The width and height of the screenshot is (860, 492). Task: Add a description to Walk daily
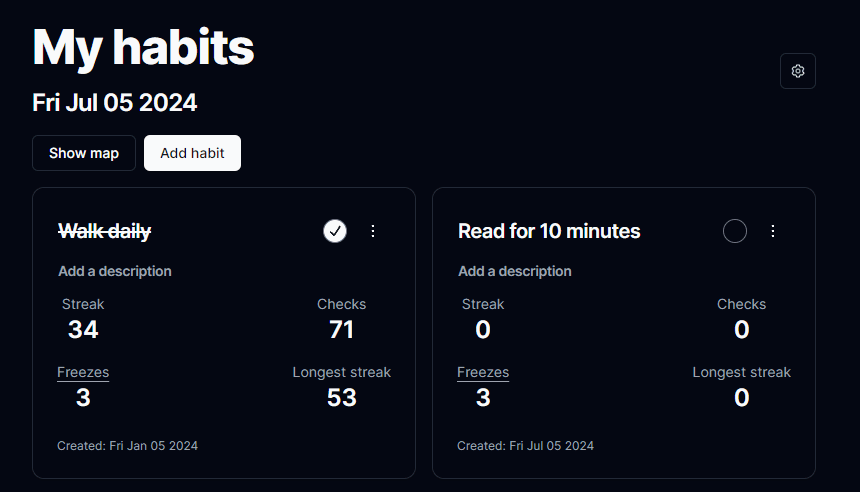pyautogui.click(x=115, y=271)
